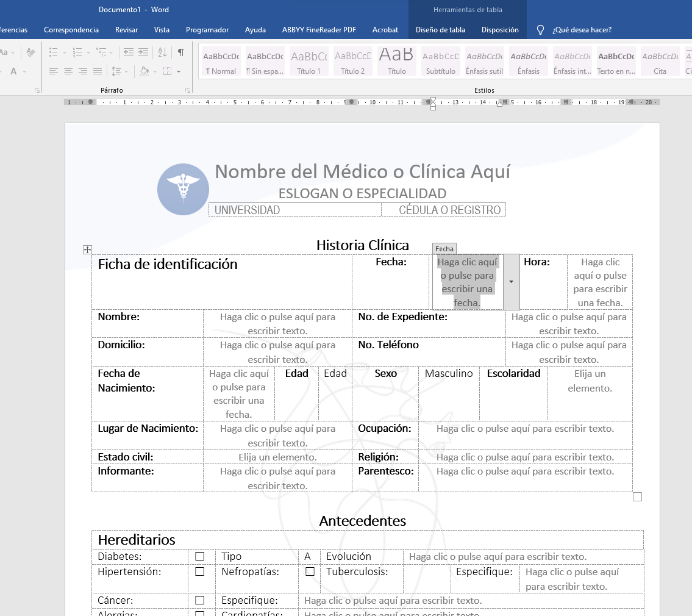Click the justify alignment icon

(98, 71)
